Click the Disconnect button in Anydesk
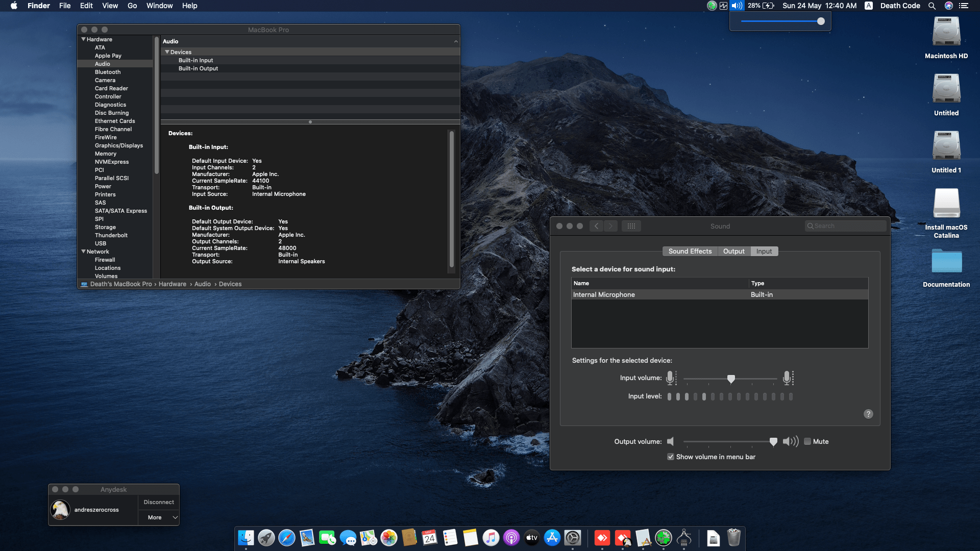Image resolution: width=980 pixels, height=551 pixels. tap(159, 502)
